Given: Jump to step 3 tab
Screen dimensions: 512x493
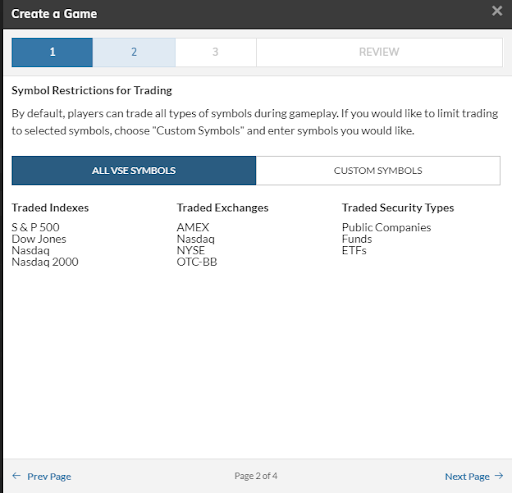Looking at the screenshot, I should [x=216, y=52].
